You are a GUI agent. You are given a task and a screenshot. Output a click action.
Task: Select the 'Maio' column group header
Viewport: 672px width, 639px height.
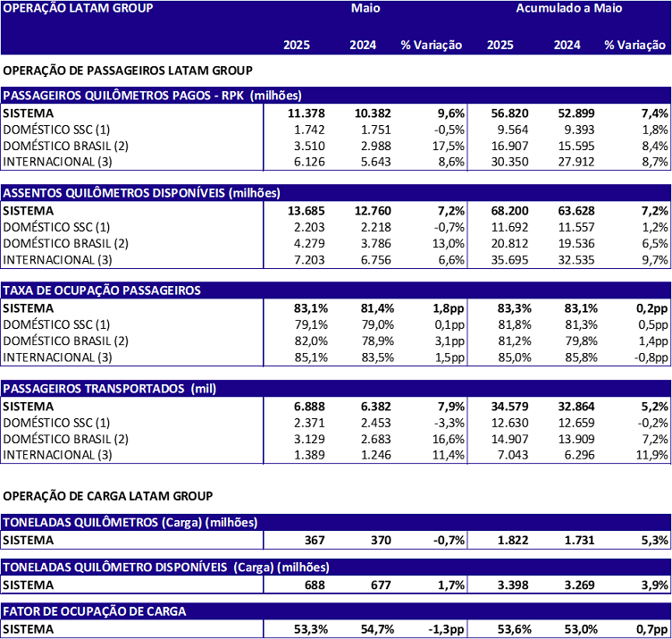tap(365, 8)
